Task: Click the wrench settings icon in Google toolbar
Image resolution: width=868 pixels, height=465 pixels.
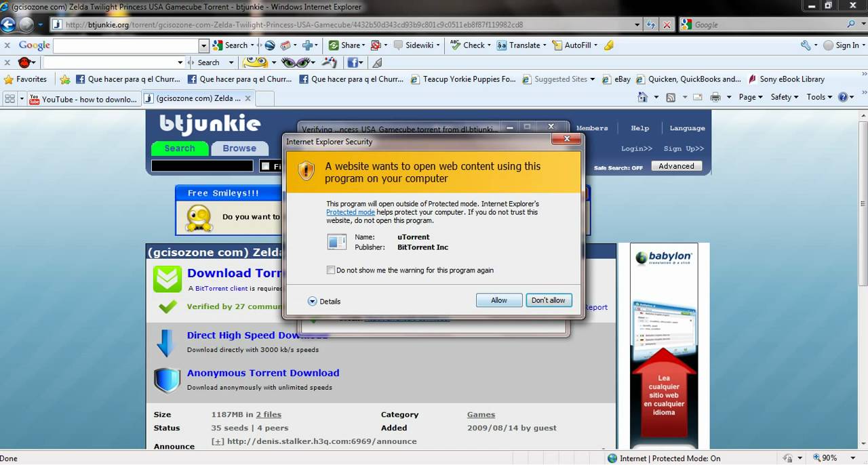Action: (806, 45)
